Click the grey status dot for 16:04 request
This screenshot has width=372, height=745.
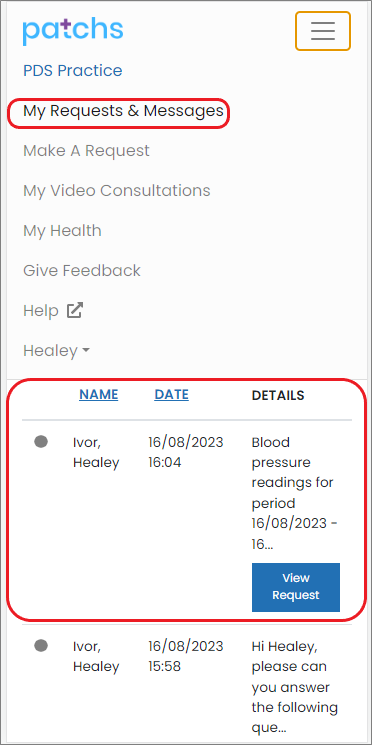[41, 442]
